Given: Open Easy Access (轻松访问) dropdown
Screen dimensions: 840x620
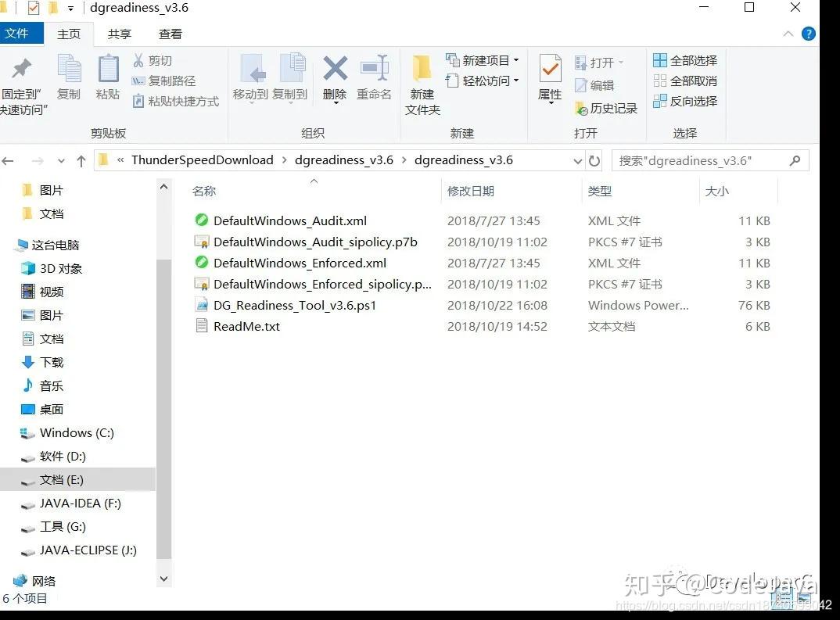Looking at the screenshot, I should coord(482,81).
